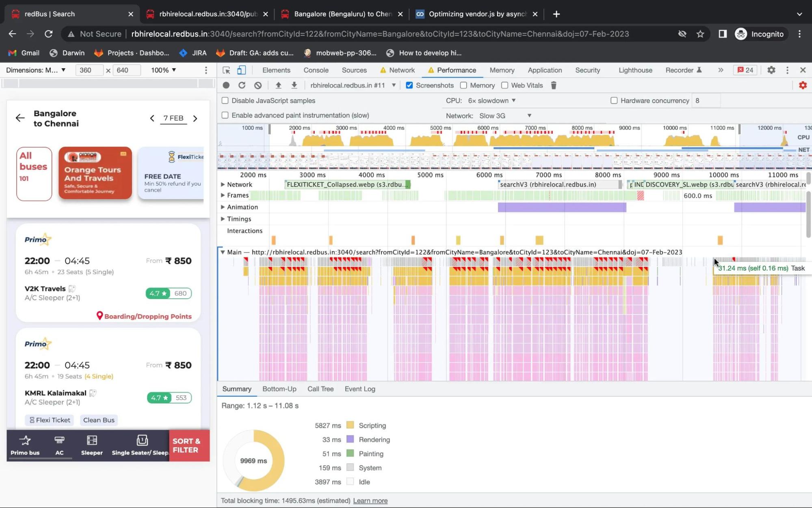
Task: Click the record/stop profiling button
Action: coord(225,85)
